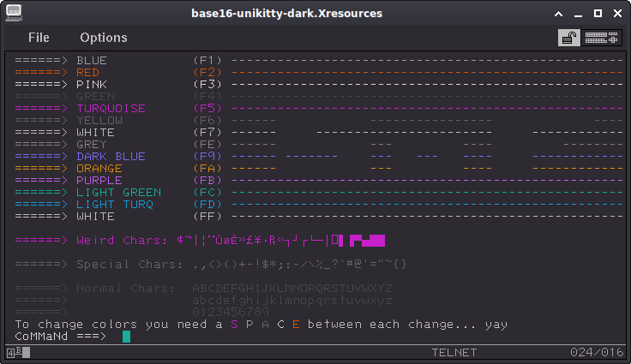Screen dimensions: 631x364
Task: Maximize the x3270 window
Action: [598, 14]
